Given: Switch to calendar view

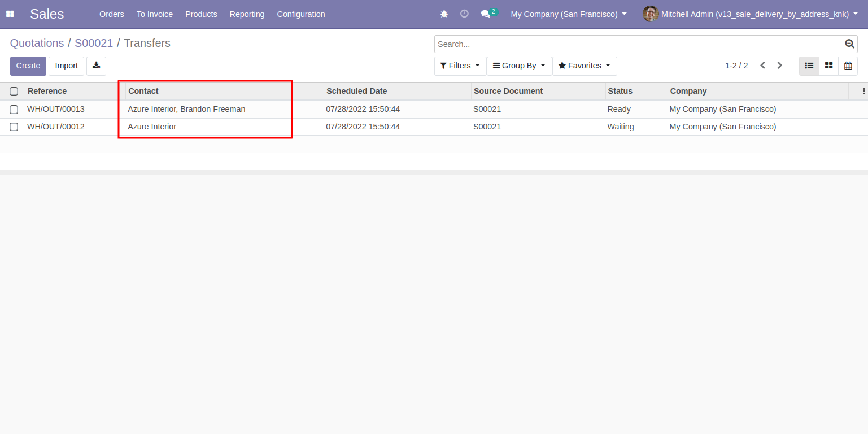Looking at the screenshot, I should (x=848, y=66).
